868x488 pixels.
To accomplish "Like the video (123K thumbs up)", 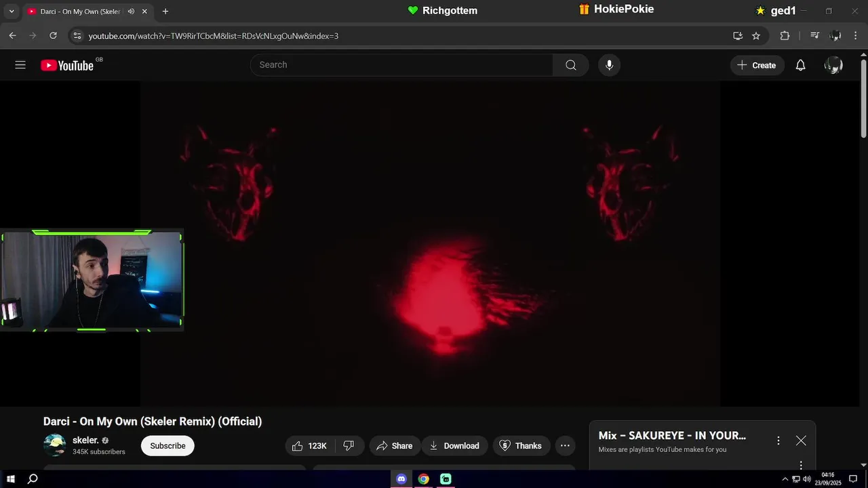I will point(309,445).
